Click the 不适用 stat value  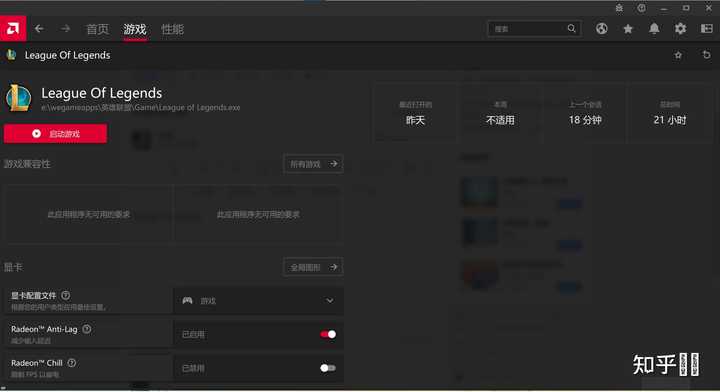pyautogui.click(x=500, y=120)
